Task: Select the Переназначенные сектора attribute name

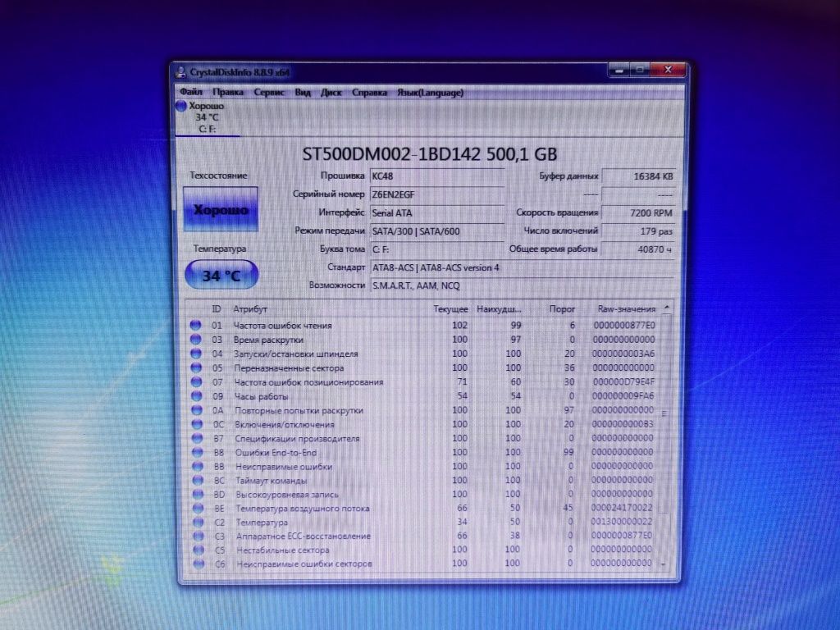Action: (289, 368)
